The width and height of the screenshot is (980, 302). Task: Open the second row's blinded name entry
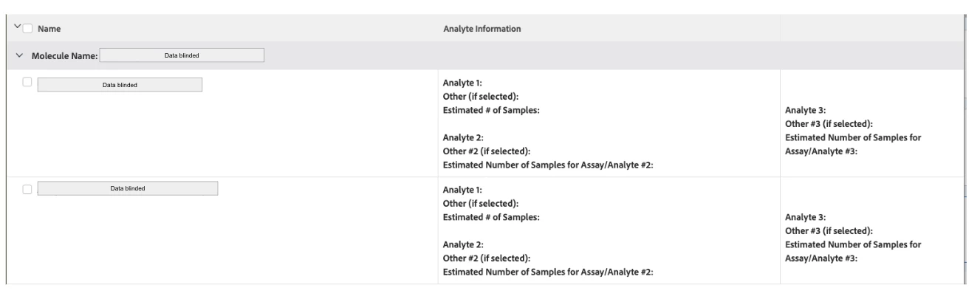[128, 188]
